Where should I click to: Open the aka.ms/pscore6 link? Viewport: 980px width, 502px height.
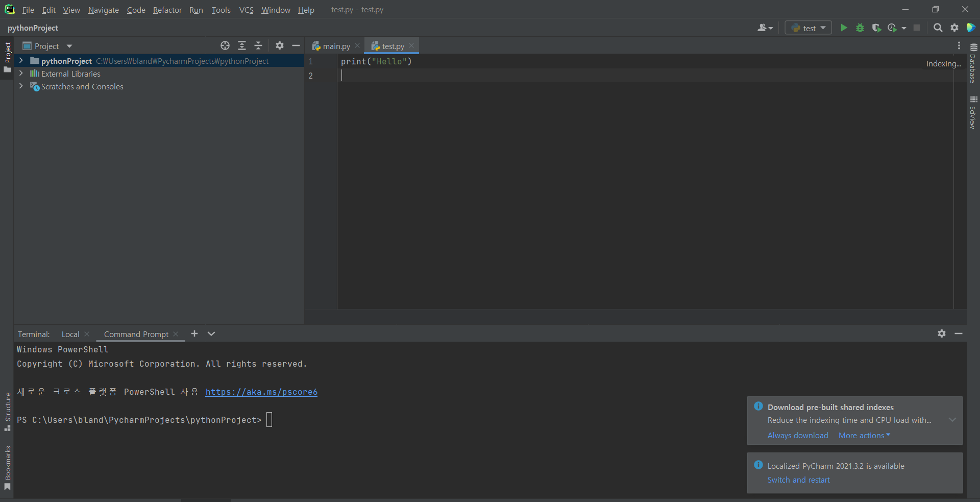click(261, 392)
